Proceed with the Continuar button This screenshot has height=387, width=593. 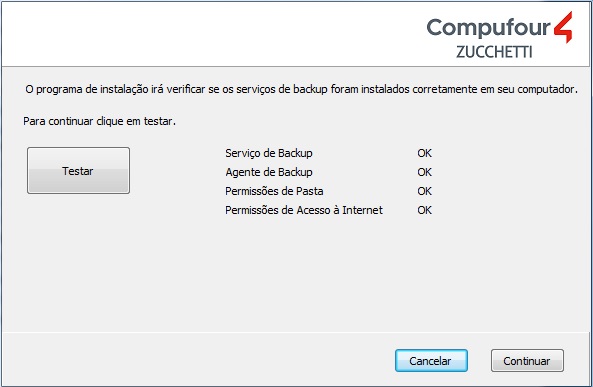click(x=527, y=361)
